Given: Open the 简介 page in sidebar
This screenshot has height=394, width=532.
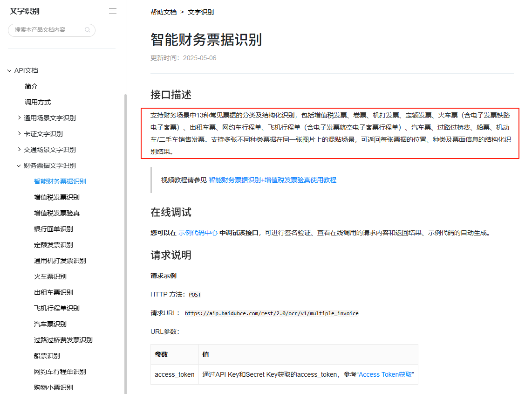Looking at the screenshot, I should 31,86.
